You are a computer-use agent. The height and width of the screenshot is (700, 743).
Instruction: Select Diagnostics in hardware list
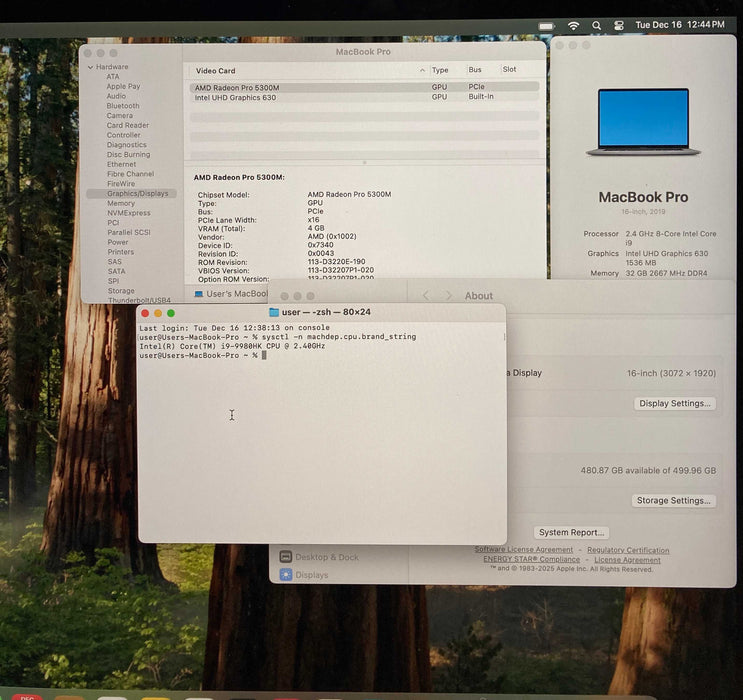click(x=127, y=145)
